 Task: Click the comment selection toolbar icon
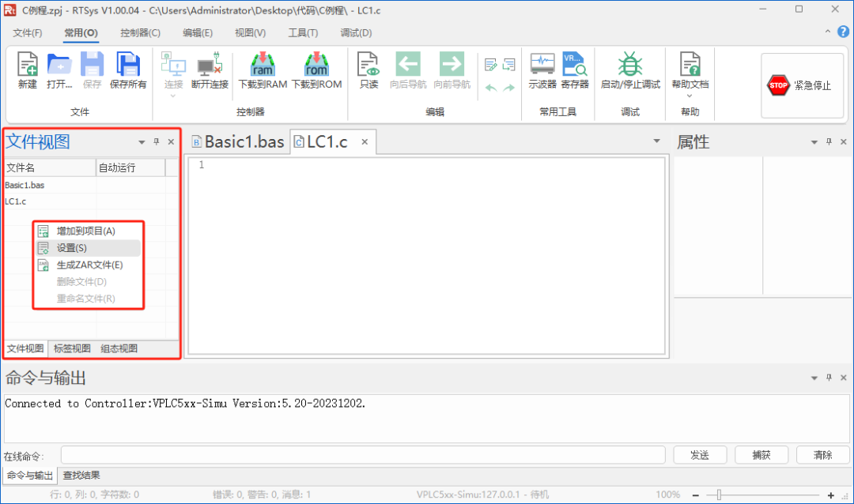[491, 66]
